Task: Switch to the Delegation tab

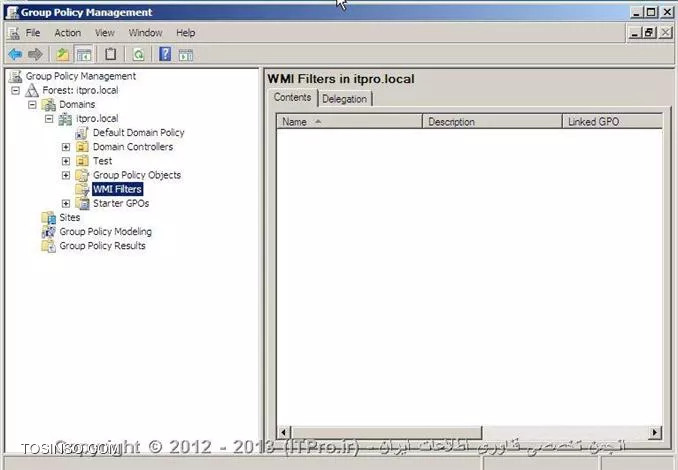Action: point(345,99)
